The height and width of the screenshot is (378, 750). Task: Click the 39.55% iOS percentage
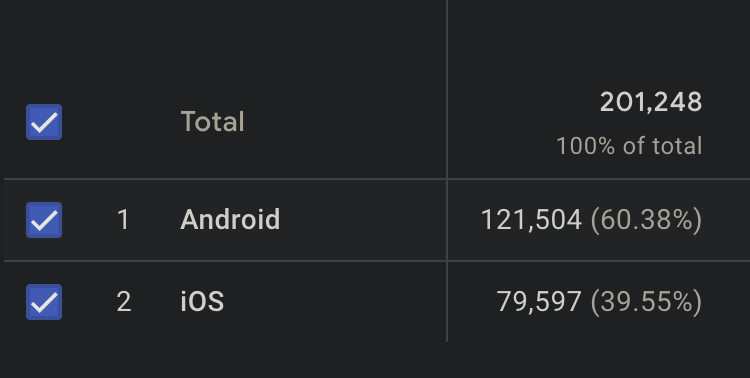click(647, 302)
